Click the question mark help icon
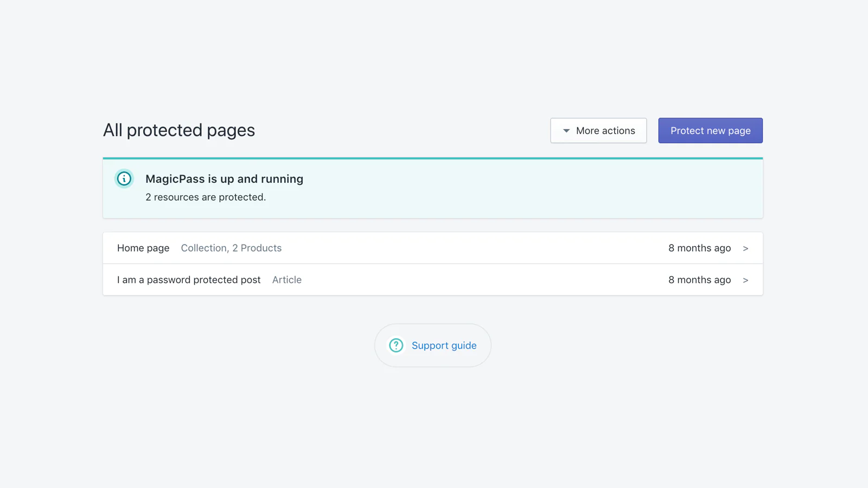Image resolution: width=868 pixels, height=488 pixels. point(396,345)
